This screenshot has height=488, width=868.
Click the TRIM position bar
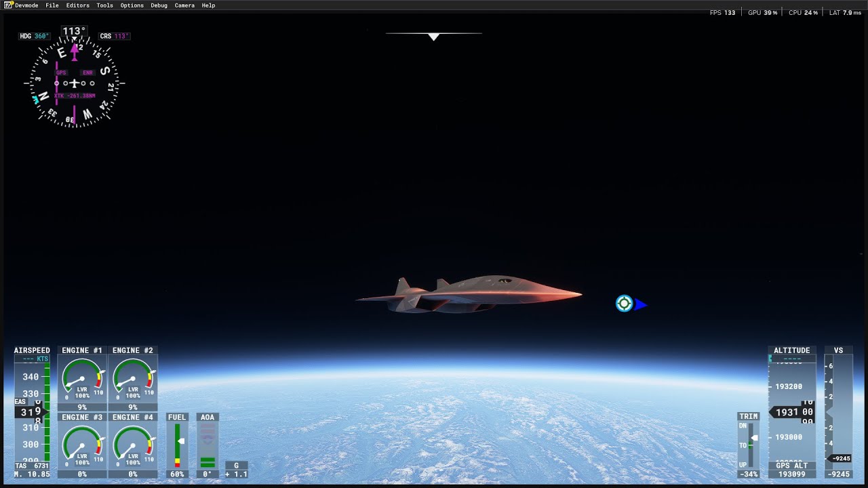point(751,445)
